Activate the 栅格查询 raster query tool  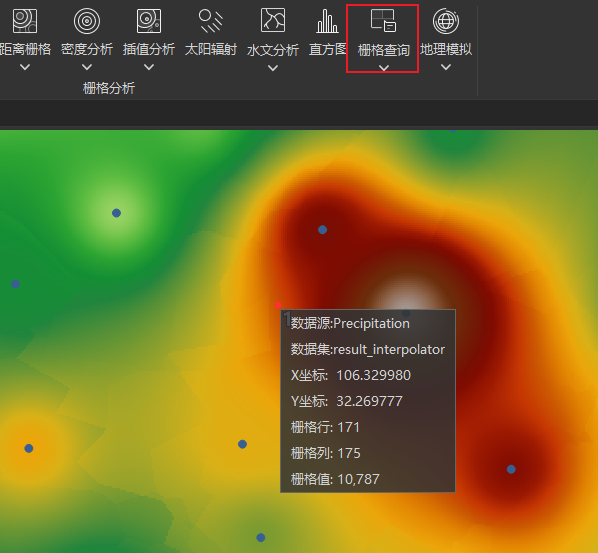pos(383,20)
